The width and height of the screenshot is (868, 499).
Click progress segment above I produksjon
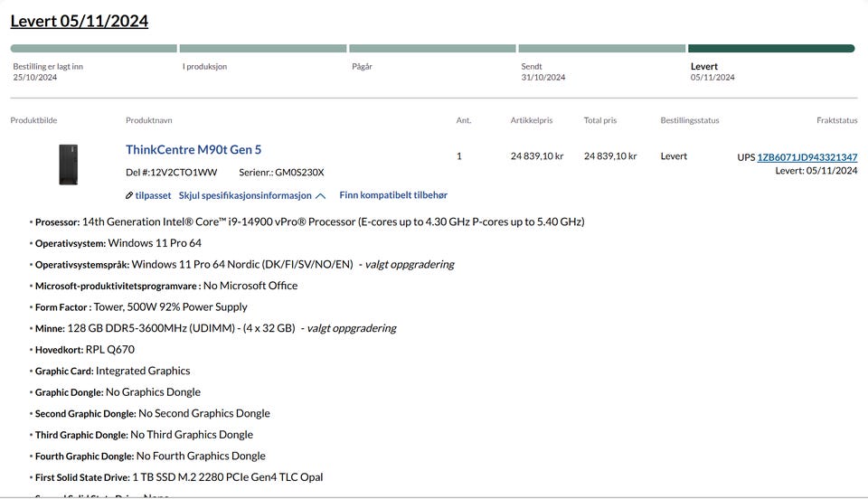point(262,49)
